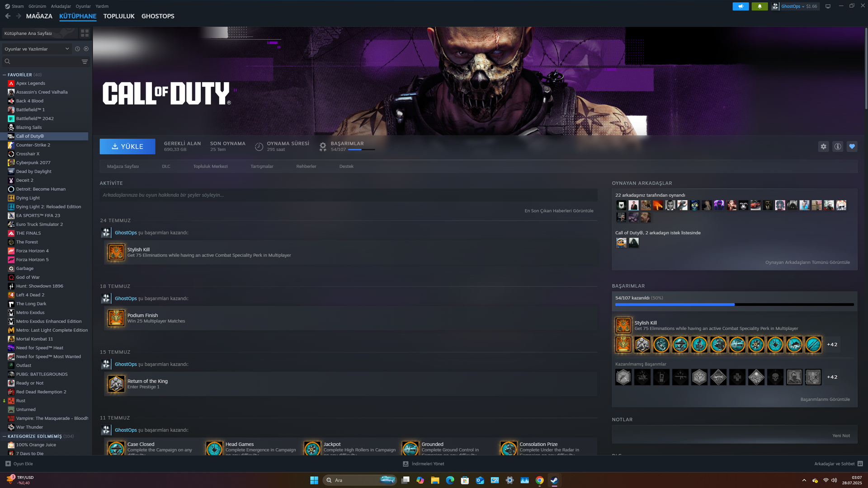Click the recent activity clock icon
868x488 pixels.
[77, 49]
